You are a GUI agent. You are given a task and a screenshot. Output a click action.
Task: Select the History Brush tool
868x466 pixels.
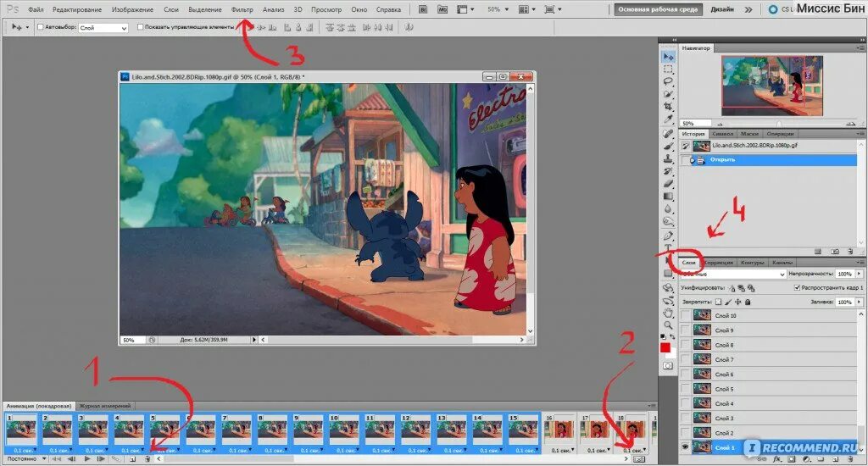[668, 171]
